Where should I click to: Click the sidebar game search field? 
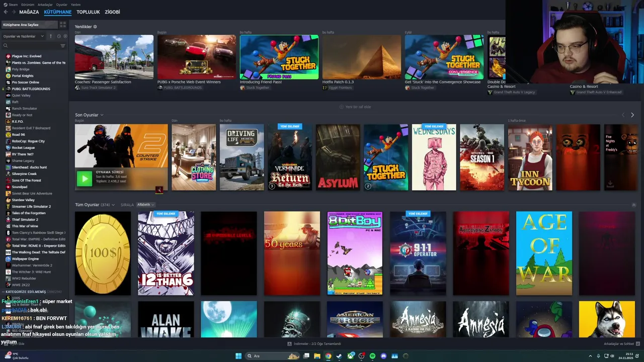(33, 46)
